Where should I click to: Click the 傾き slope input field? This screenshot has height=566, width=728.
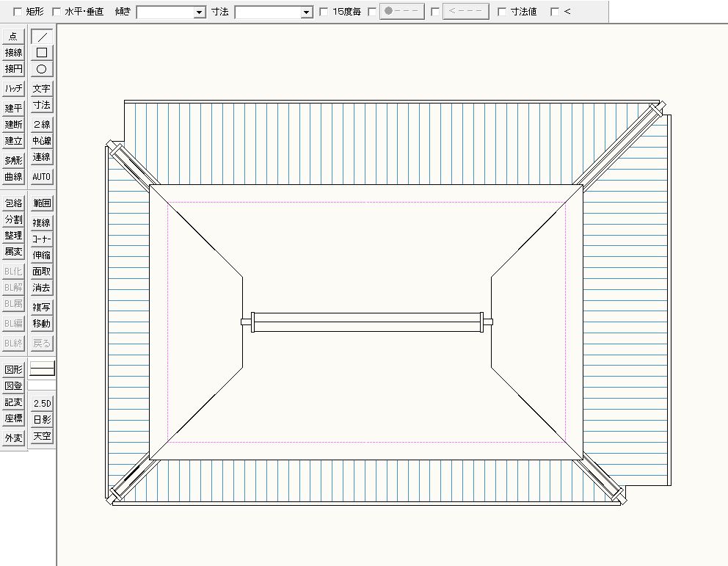coord(166,12)
